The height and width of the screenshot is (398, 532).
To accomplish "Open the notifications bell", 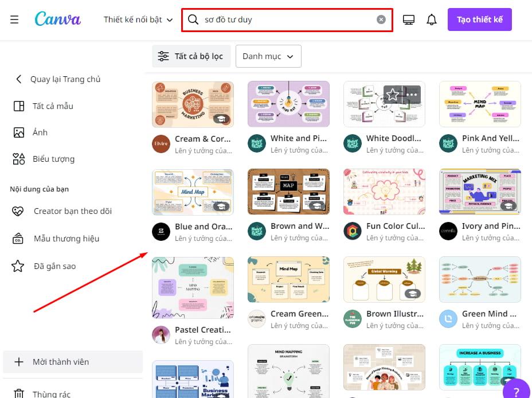I will (432, 19).
